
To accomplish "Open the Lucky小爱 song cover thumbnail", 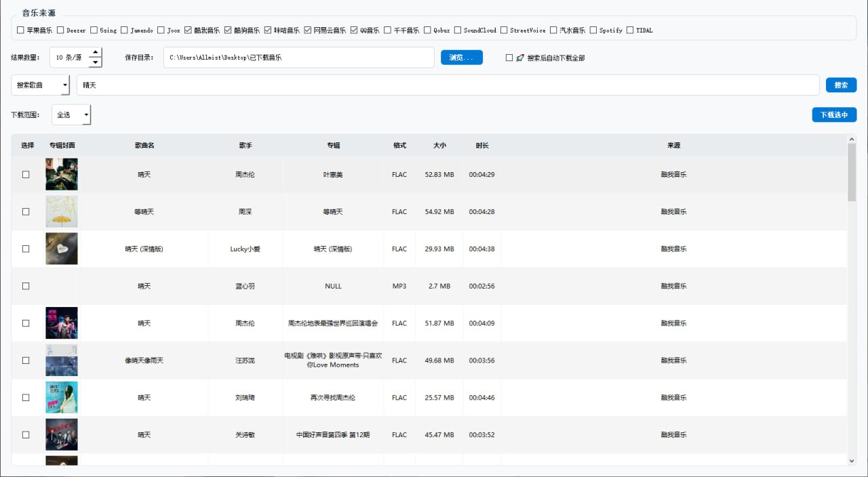I will tap(62, 249).
